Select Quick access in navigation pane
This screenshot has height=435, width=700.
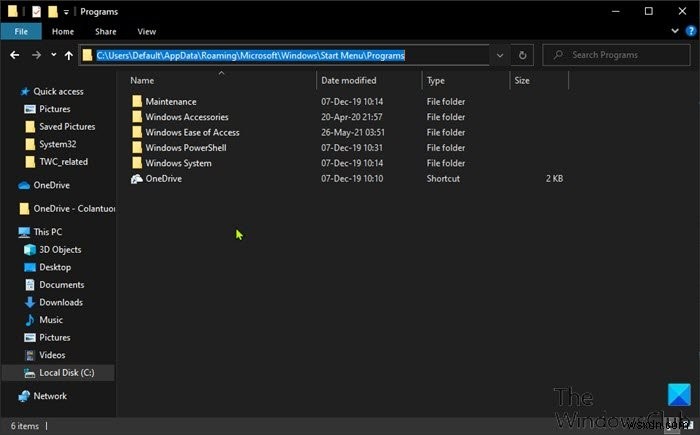point(58,92)
